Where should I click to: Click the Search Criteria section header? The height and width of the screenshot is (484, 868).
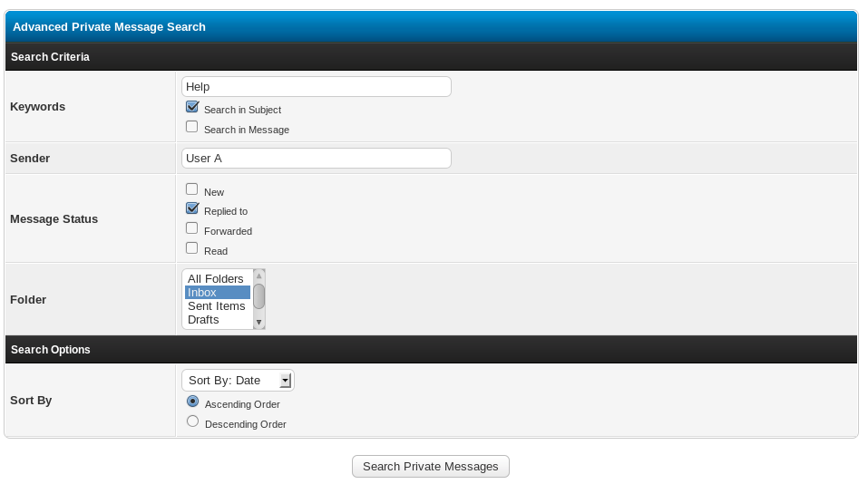pos(431,57)
